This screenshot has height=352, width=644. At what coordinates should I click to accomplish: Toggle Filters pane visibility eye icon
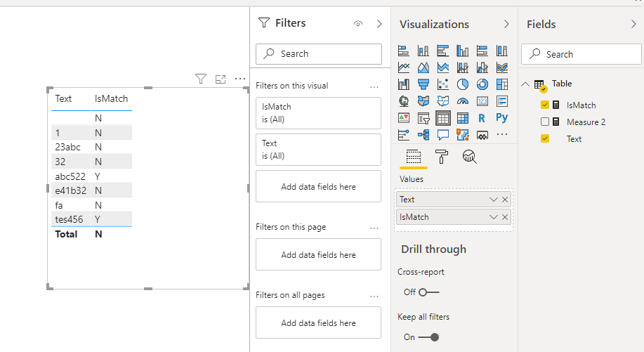point(358,24)
